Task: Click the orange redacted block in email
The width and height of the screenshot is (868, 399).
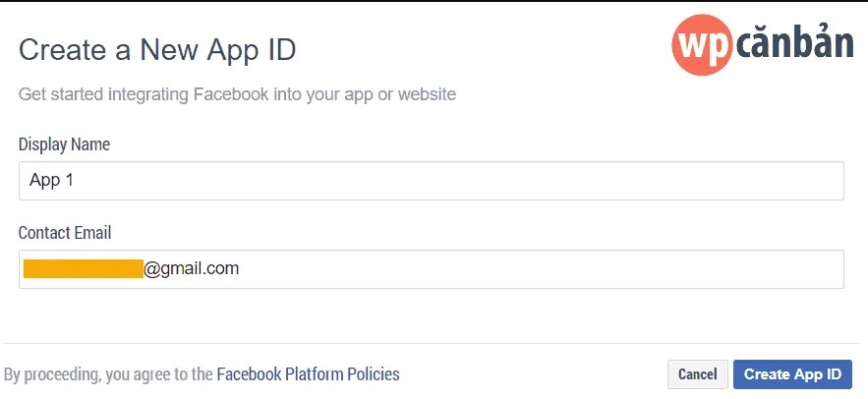Action: pos(84,268)
